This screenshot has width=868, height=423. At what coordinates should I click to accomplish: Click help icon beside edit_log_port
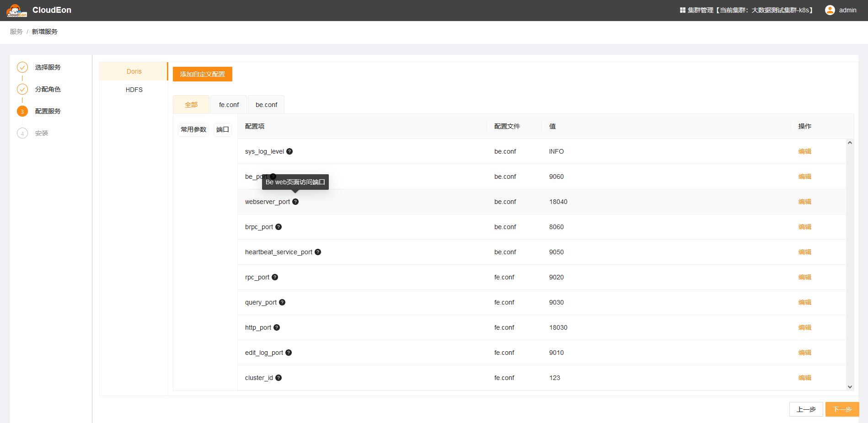[x=289, y=353]
